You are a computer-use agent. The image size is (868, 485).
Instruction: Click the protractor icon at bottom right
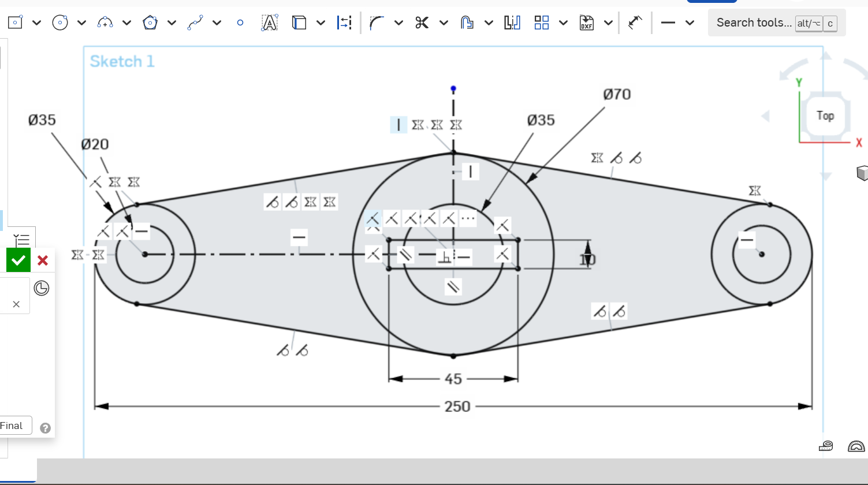click(x=856, y=446)
